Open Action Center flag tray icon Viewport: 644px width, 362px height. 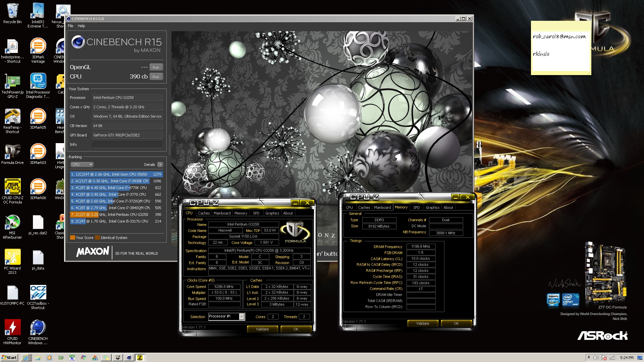[x=604, y=358]
